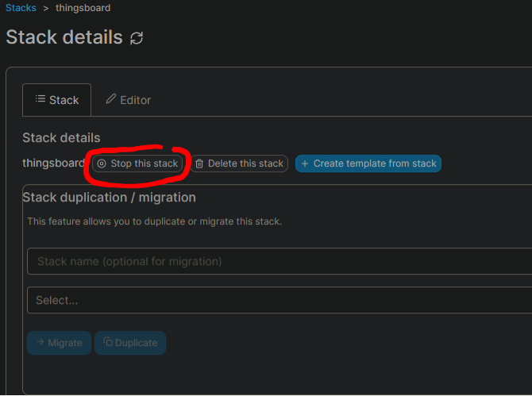Click the list icon on the Stack tab

[40, 99]
